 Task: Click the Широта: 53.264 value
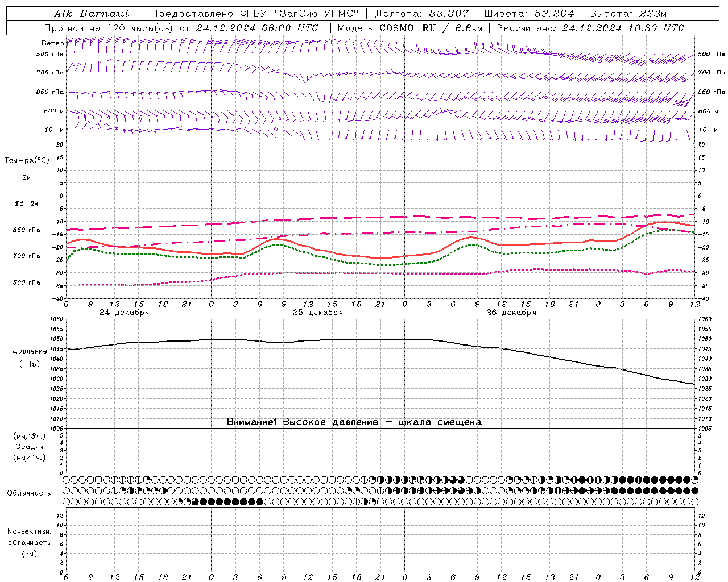529,14
